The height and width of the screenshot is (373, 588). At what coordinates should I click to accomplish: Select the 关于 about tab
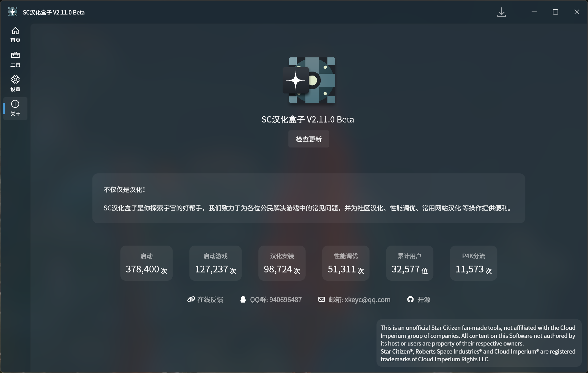[15, 109]
